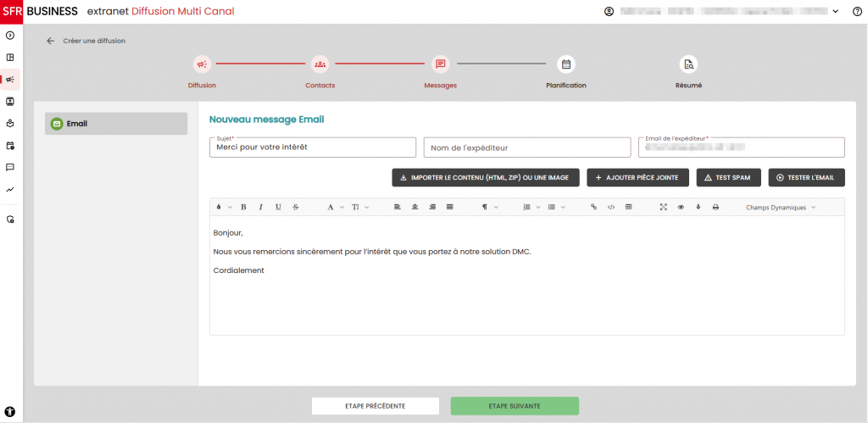Click the fullscreen editor icon
Image resolution: width=868 pixels, height=423 pixels.
point(664,207)
